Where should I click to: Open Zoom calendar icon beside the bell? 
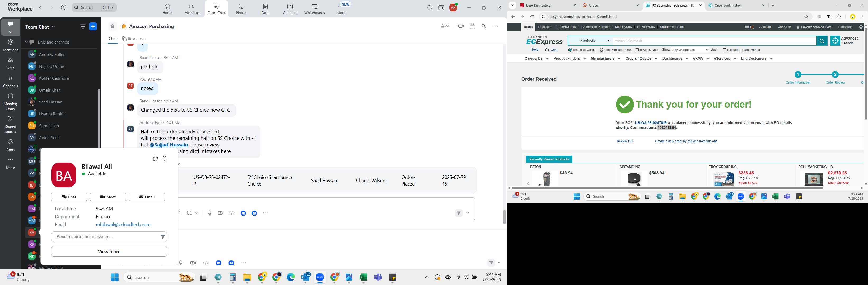pos(441,8)
